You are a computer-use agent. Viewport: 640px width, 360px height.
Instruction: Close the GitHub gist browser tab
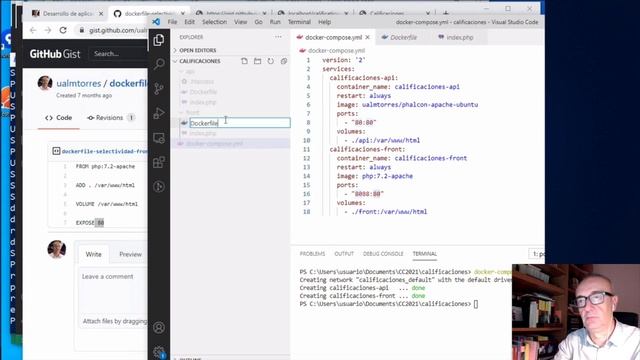[182, 13]
